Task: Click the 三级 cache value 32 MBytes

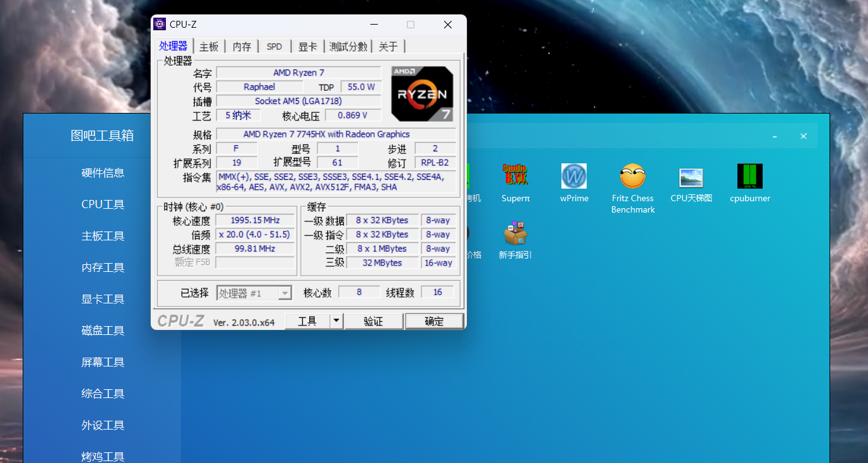Action: click(x=382, y=262)
